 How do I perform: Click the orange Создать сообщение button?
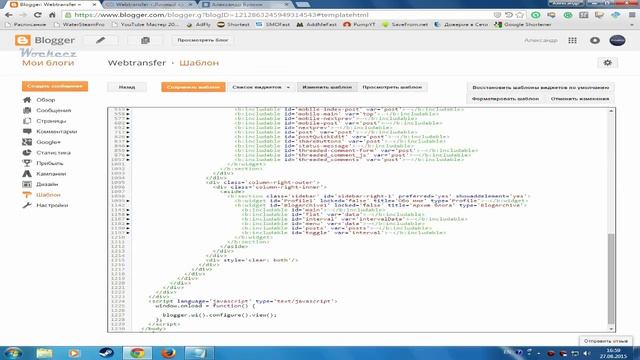click(55, 86)
